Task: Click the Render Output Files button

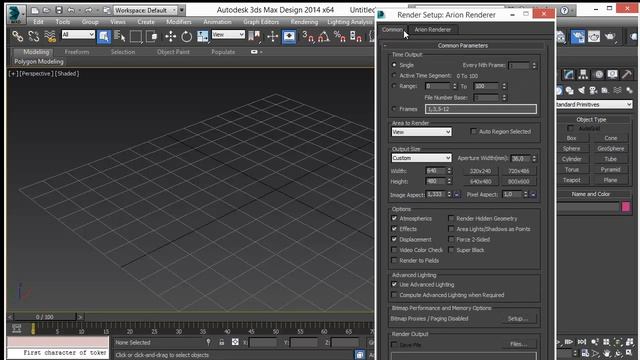Action: point(518,344)
